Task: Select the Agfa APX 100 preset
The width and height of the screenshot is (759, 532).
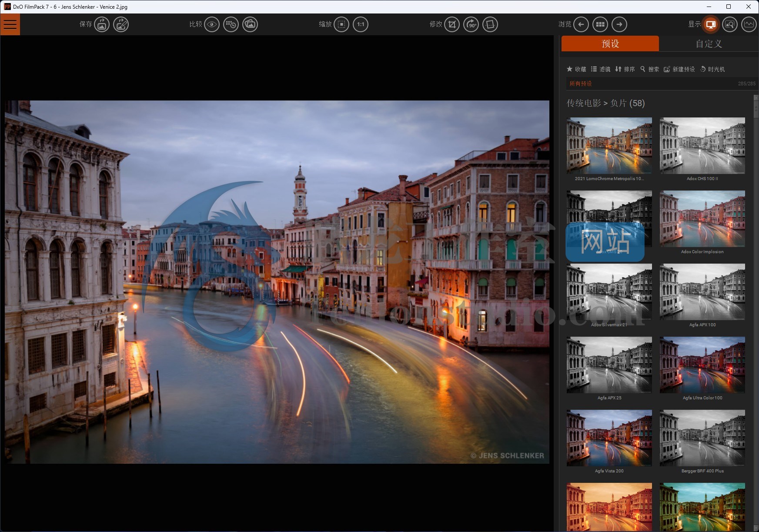Action: 702,291
